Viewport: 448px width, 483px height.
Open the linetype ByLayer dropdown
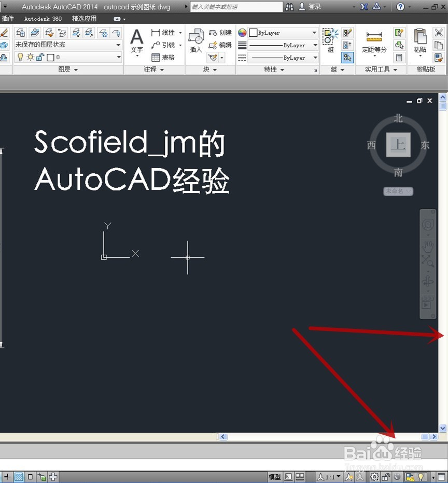coord(283,57)
